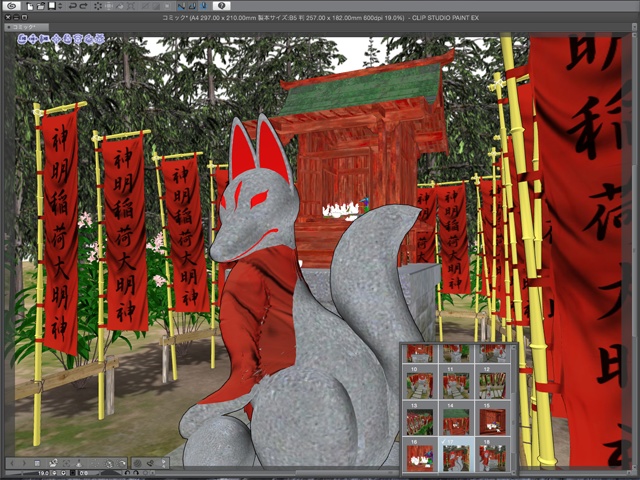The width and height of the screenshot is (640, 480).
Task: Rotate canvas left with status bar button
Action: [127, 473]
